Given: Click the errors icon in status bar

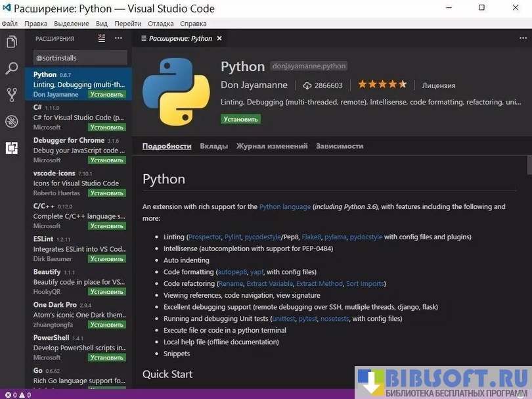Looking at the screenshot, I should pyautogui.click(x=7, y=395).
